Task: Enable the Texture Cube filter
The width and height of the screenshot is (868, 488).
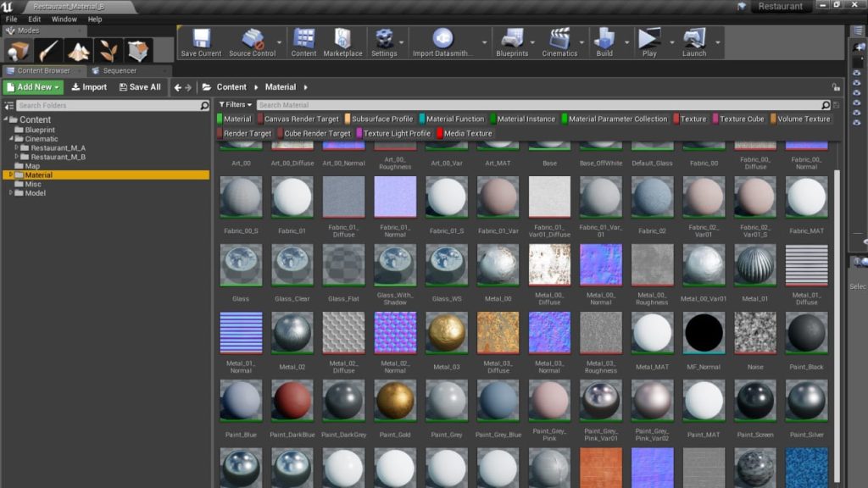Action: (x=741, y=119)
